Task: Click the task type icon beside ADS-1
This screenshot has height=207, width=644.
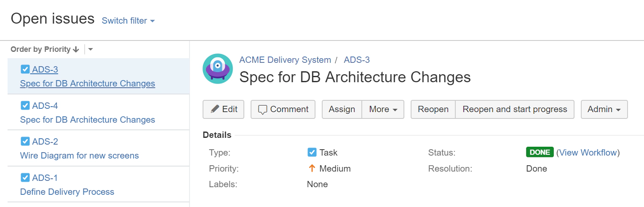Action: coord(25,177)
